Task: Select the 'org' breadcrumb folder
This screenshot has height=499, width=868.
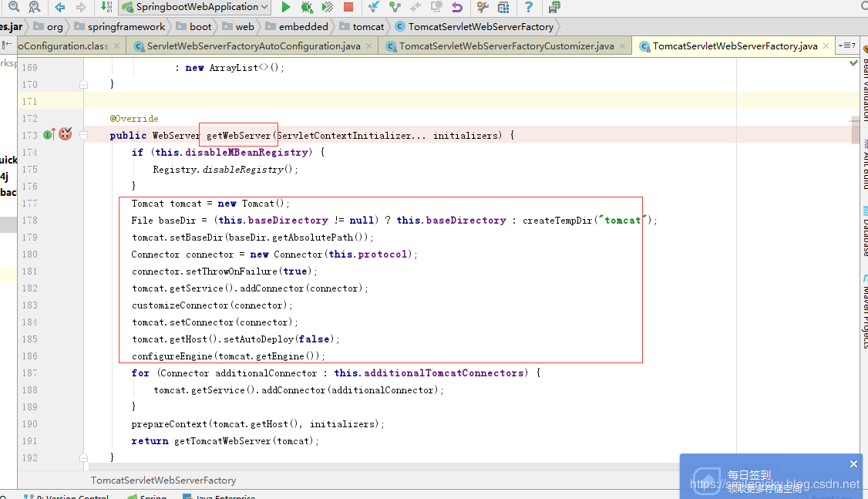Action: coord(48,26)
